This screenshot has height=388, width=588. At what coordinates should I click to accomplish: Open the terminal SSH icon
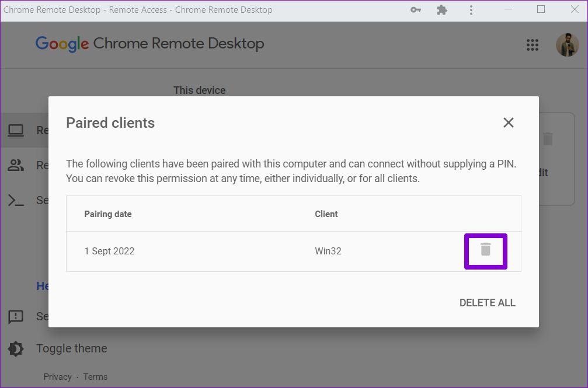tap(16, 201)
